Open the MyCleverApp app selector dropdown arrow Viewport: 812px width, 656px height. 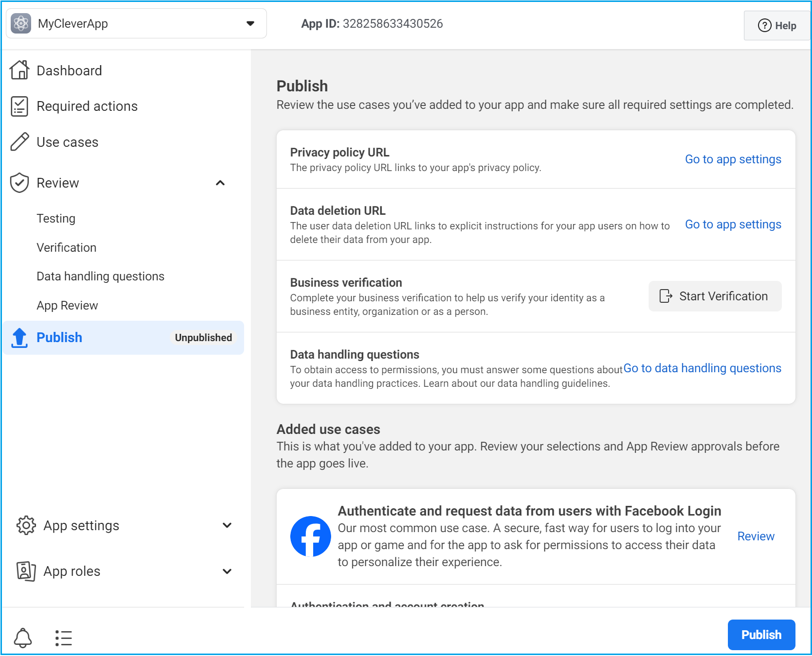pos(250,23)
